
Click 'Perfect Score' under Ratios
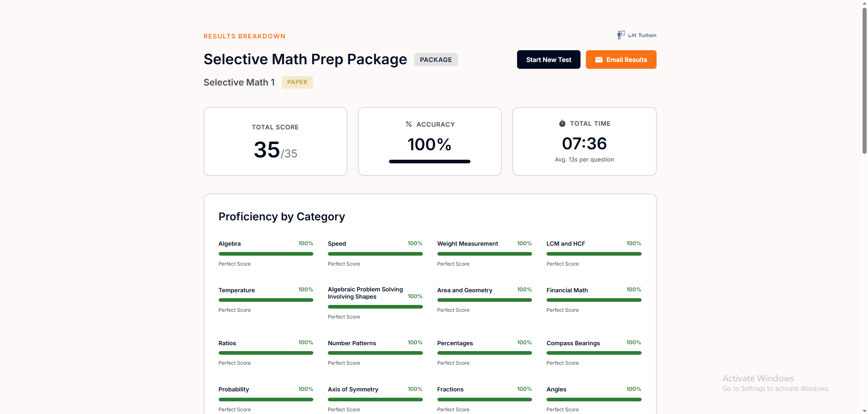235,363
